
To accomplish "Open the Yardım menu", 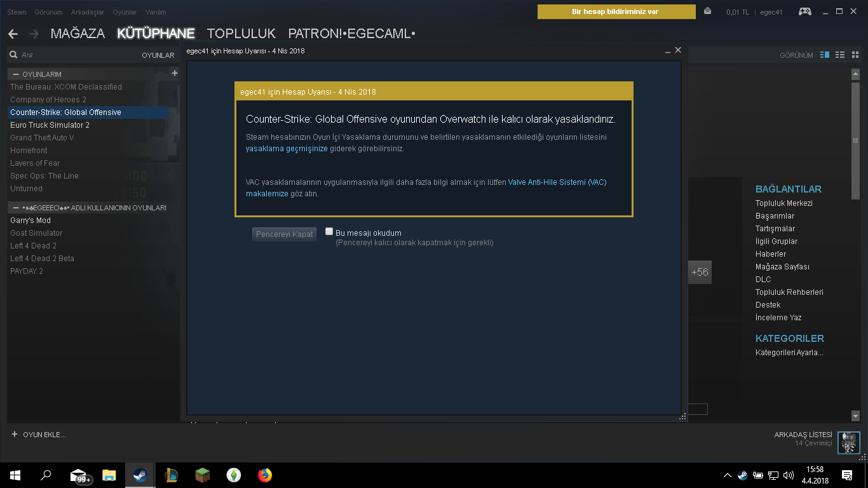I will (156, 12).
